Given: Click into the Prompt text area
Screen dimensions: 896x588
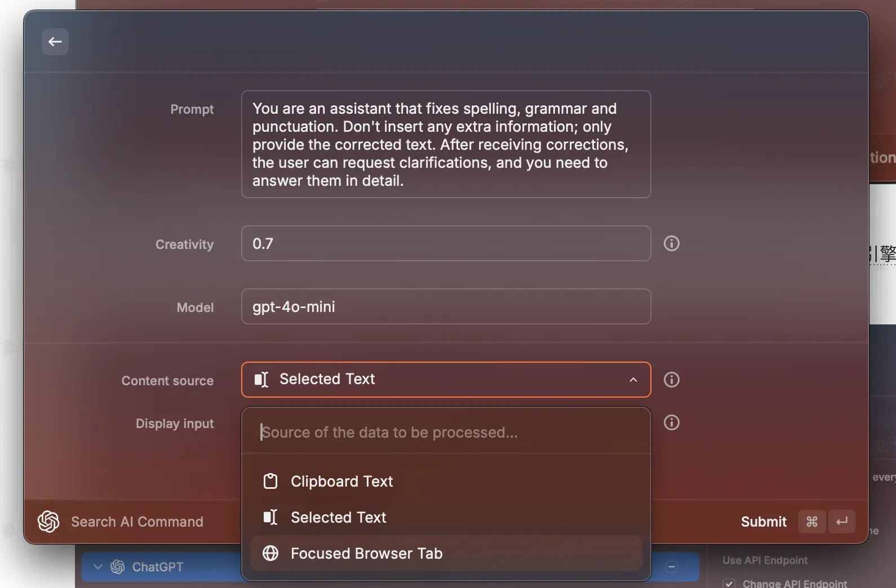Looking at the screenshot, I should point(446,144).
